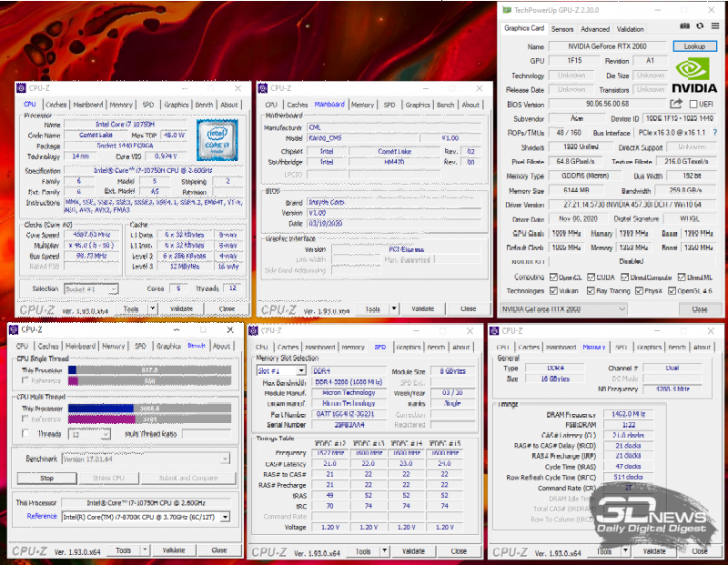
Task: Click GPU-Z refresh icon
Action: click(700, 26)
